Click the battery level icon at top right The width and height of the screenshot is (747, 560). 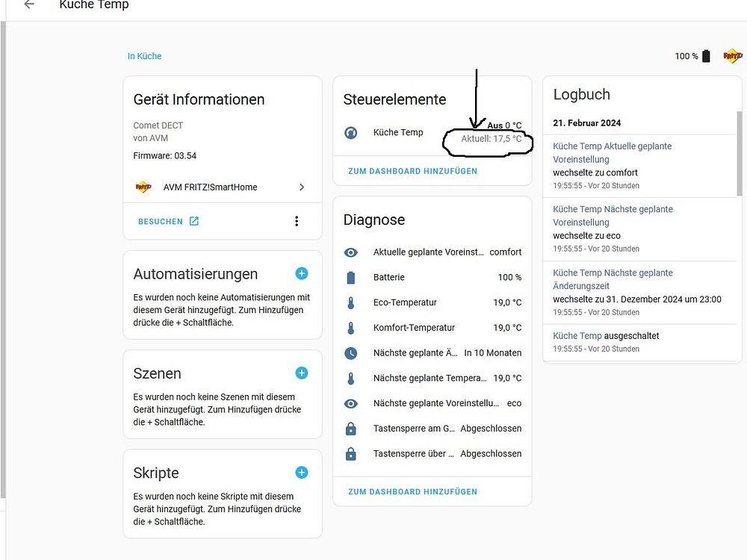[706, 56]
